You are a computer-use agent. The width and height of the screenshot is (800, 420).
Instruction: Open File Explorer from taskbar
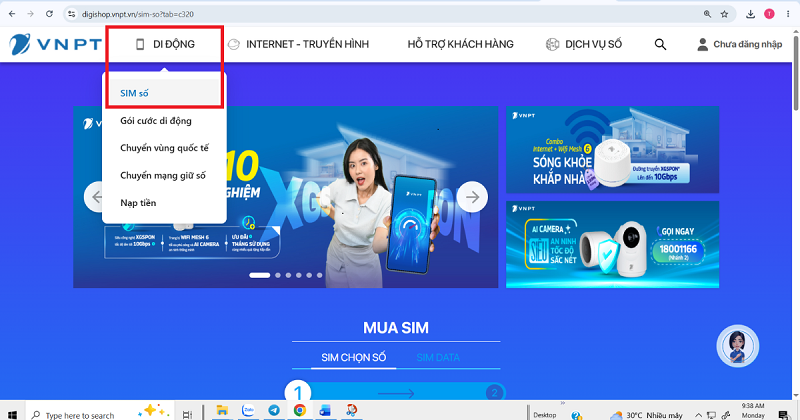pyautogui.click(x=222, y=411)
